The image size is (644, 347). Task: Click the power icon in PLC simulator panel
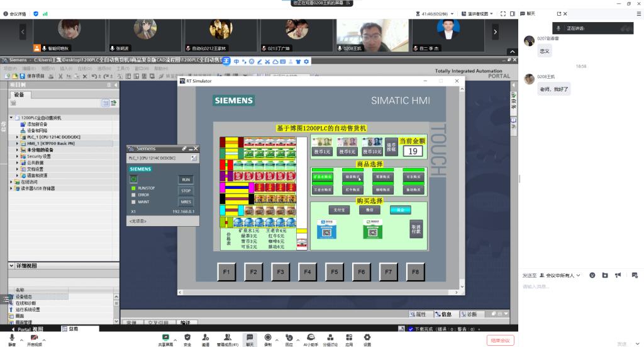(x=134, y=179)
